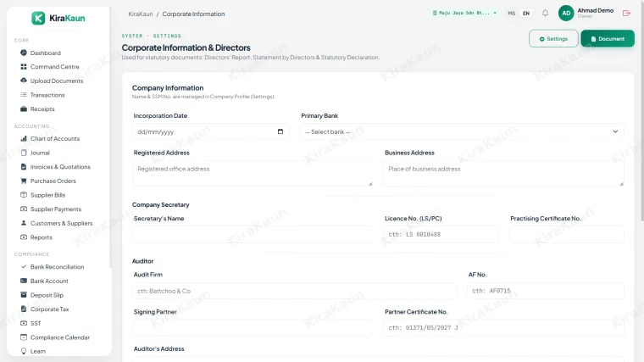Viewport: 644px width, 362px height.
Task: Click the logout icon beside Ahmad Demo
Action: pyautogui.click(x=626, y=14)
